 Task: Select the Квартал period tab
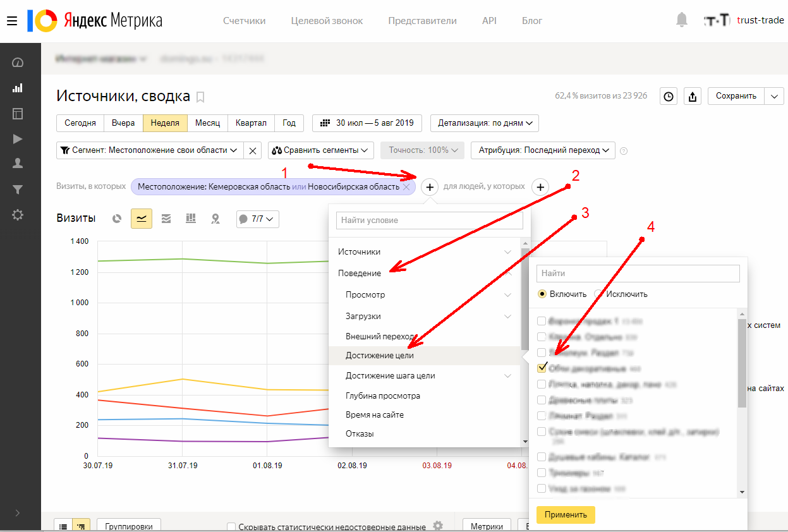click(251, 123)
